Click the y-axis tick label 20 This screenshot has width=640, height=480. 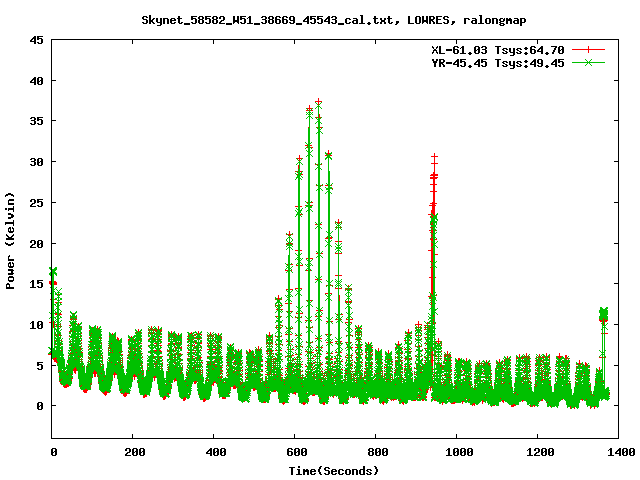pyautogui.click(x=36, y=243)
